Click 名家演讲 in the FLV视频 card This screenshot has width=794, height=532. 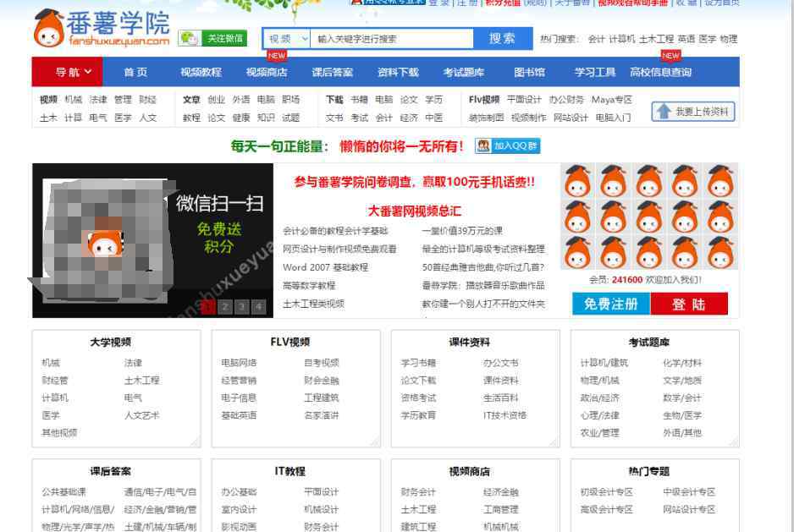(x=322, y=415)
